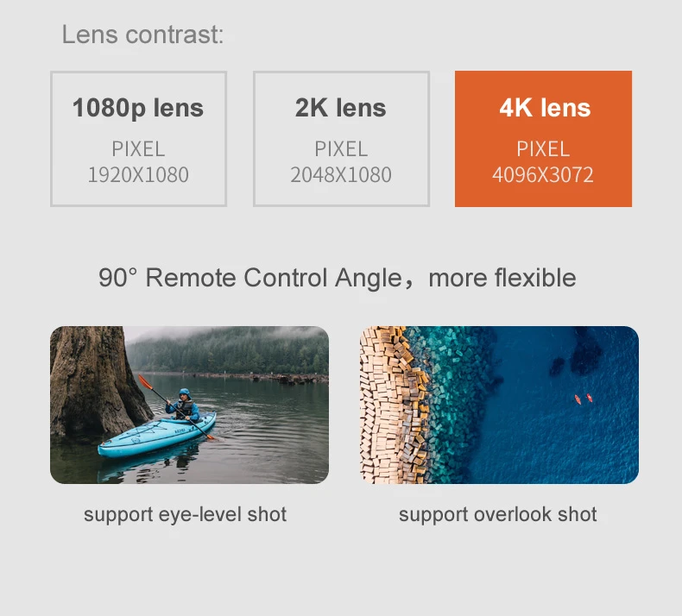Viewport: 682px width, 616px height.
Task: Select the 1080p lens card
Action: (x=138, y=139)
